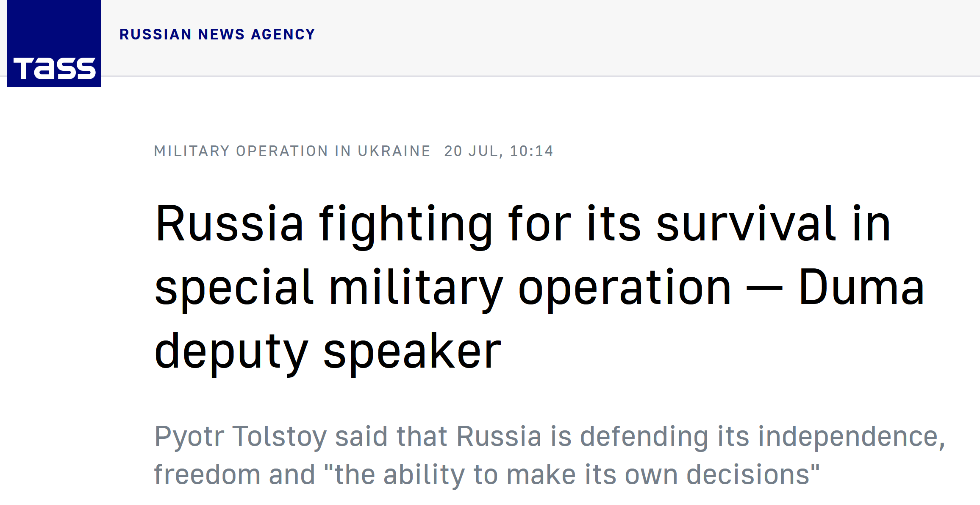The height and width of the screenshot is (505, 980).
Task: Click the word "freedom" in the summary
Action: (x=207, y=474)
